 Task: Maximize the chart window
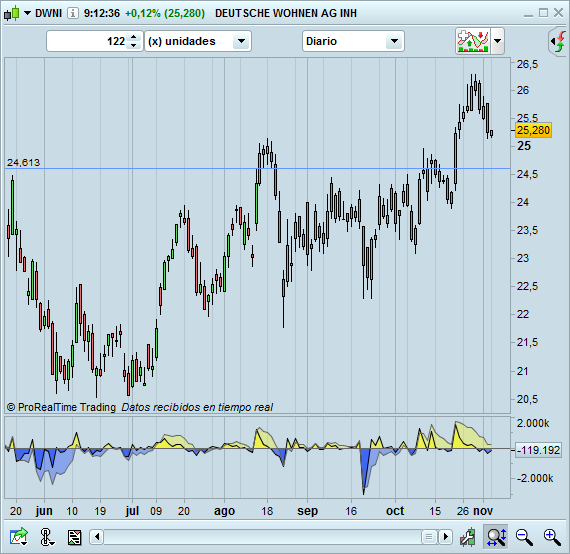point(543,13)
